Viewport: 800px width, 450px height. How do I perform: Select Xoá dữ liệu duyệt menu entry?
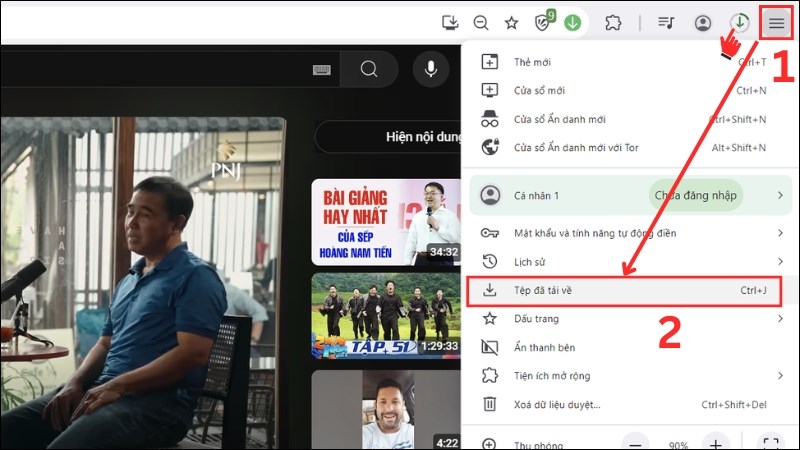coord(631,405)
